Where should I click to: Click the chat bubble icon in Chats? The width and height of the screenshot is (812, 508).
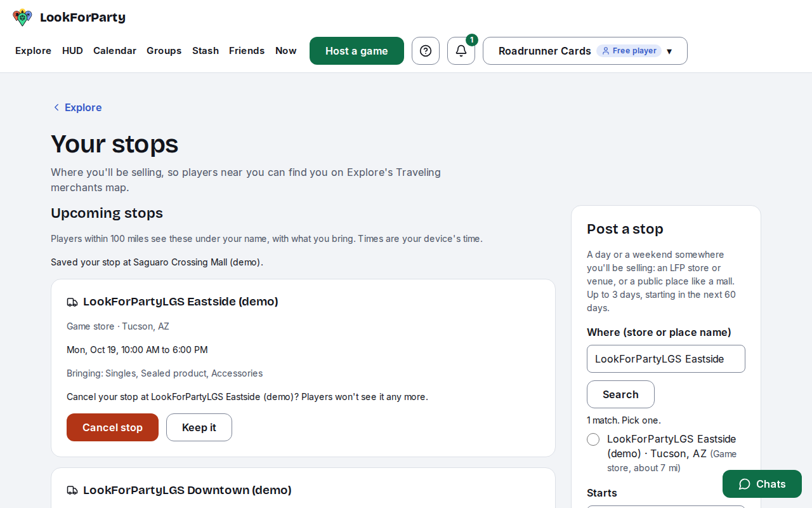[x=745, y=485]
